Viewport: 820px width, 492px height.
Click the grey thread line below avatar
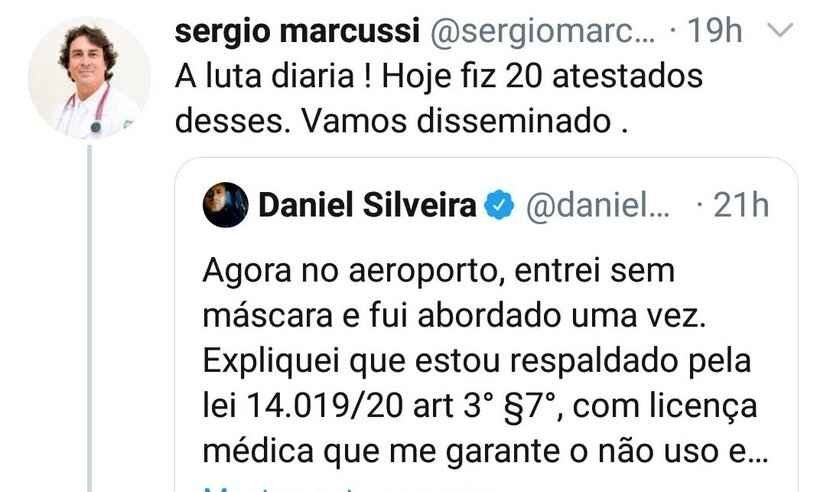pos(89,318)
